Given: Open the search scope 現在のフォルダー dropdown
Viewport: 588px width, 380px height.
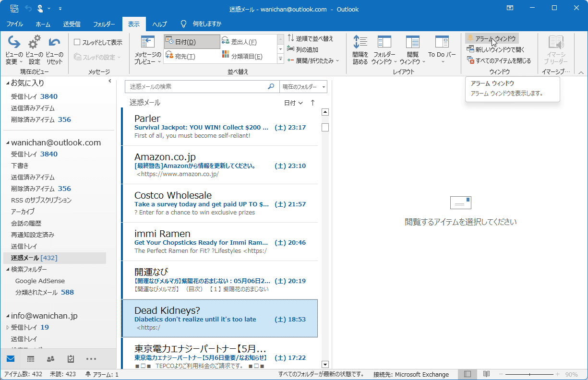Looking at the screenshot, I should tap(304, 86).
